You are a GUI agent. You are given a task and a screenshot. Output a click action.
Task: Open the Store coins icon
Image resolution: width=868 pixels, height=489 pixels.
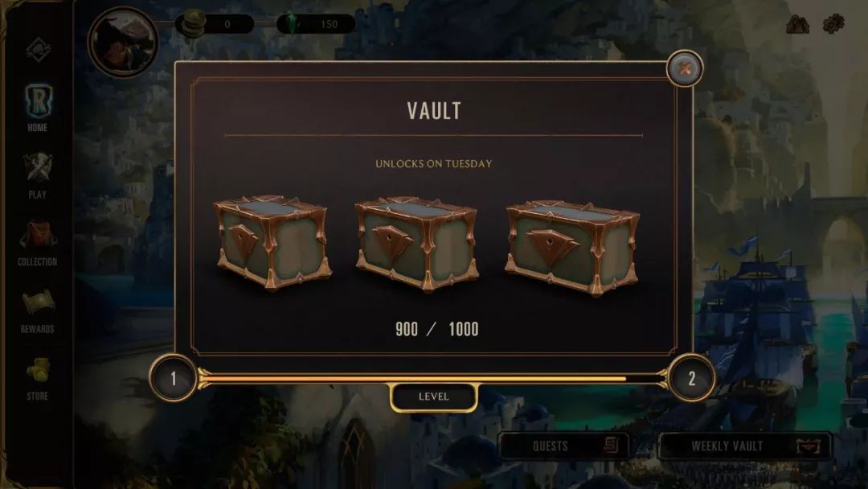pos(38,371)
